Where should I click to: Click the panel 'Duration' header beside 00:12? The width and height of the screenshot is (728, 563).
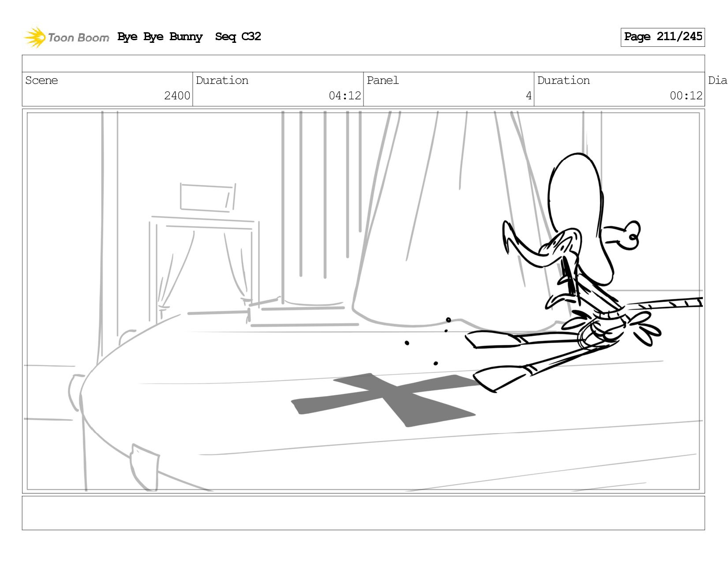(x=563, y=80)
